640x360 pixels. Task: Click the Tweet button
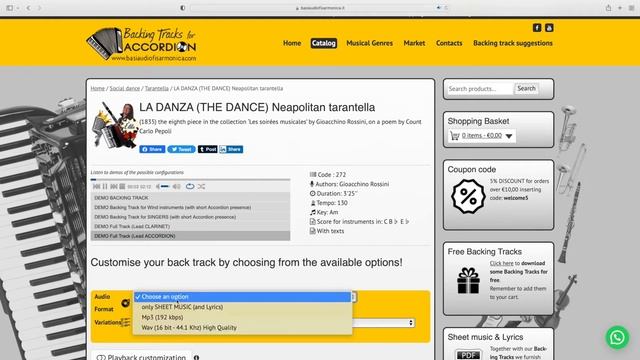[181, 149]
